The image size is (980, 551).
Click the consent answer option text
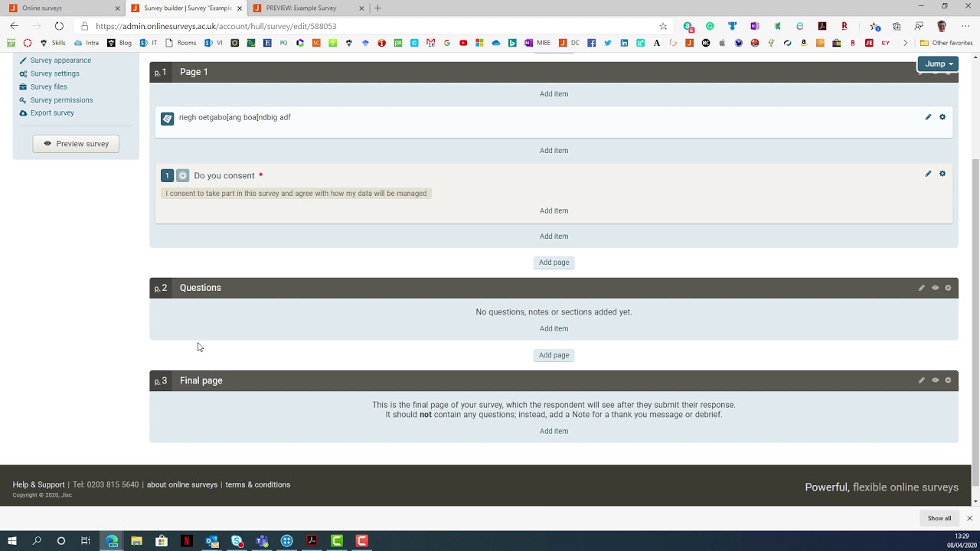coord(296,194)
